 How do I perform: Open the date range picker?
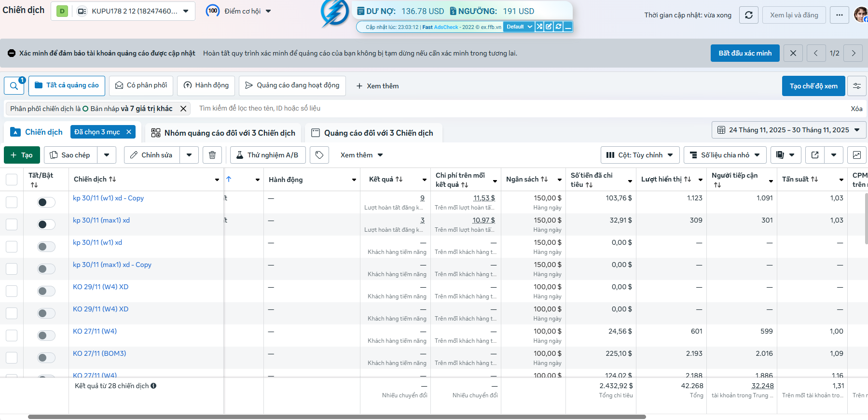point(789,130)
